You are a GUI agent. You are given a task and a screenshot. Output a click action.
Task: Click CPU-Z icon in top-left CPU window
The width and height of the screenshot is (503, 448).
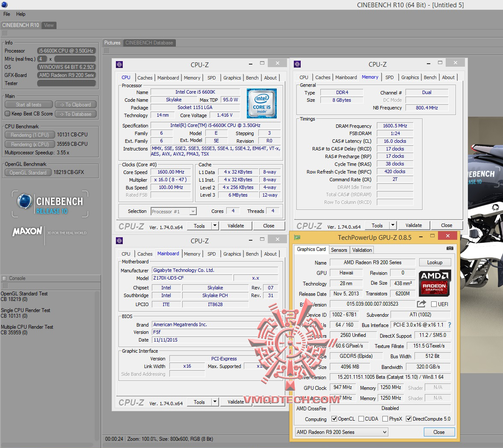(x=119, y=65)
